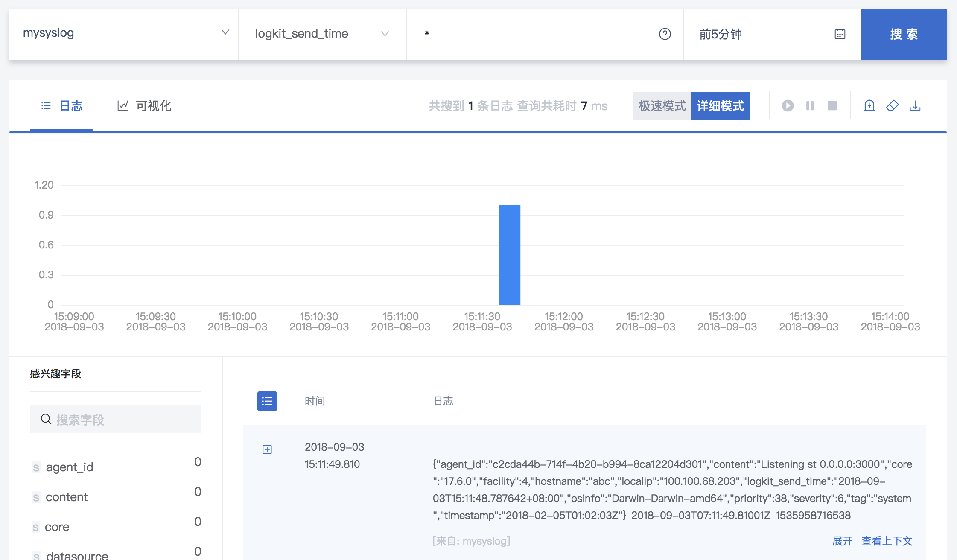Screen dimensions: 957x560
Task: Click the eraser clear icon
Action: pyautogui.click(x=892, y=105)
